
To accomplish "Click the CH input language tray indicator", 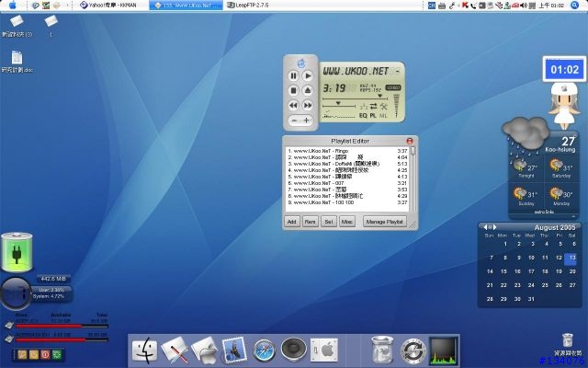I will click(432, 6).
